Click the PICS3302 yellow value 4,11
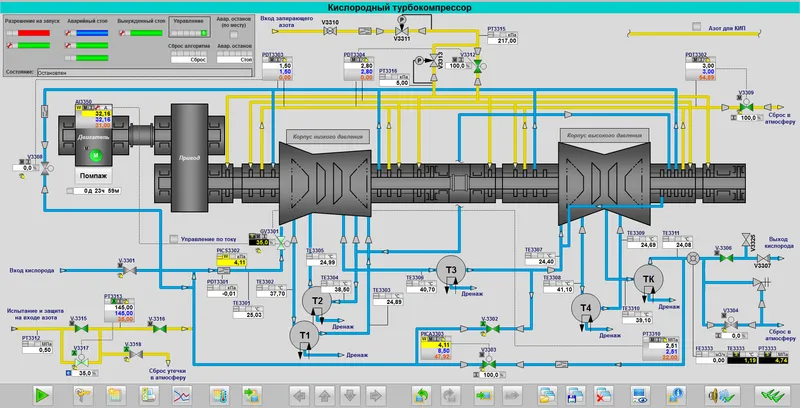This screenshot has height=408, width=800. (x=232, y=262)
